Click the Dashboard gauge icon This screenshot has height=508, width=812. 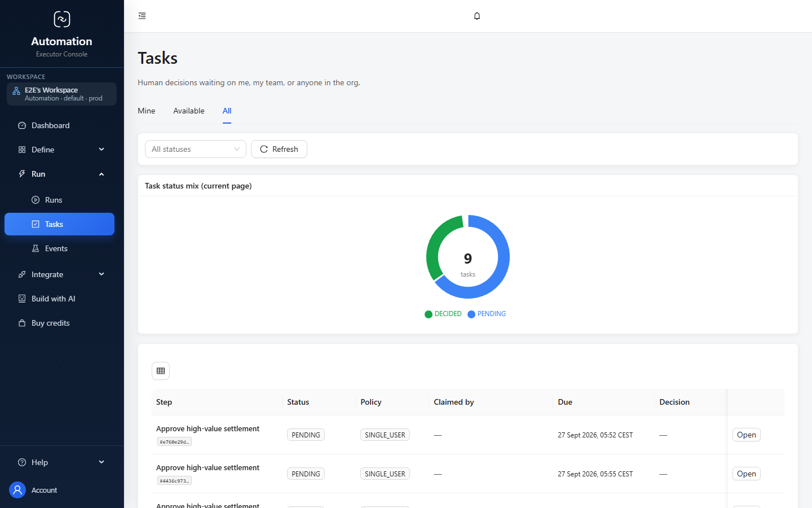pos(22,125)
